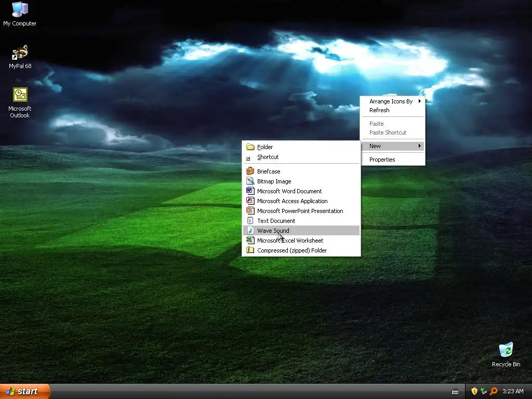
Task: Open the Start menu button
Action: (x=25, y=391)
